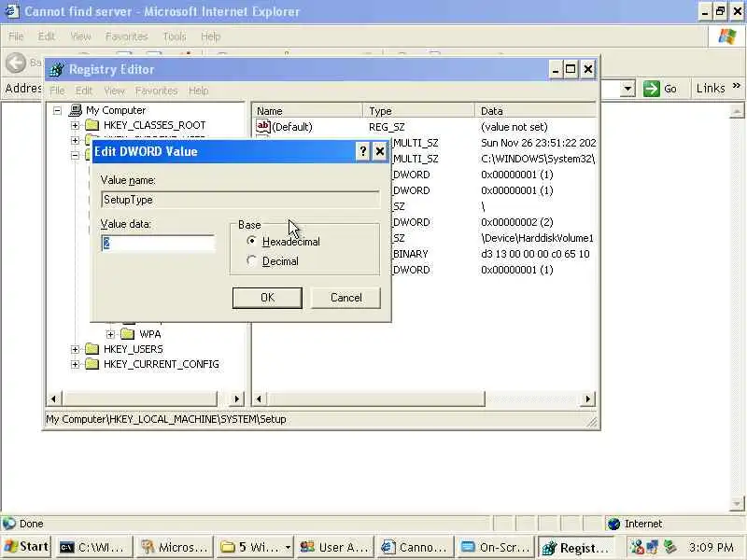Click the help question mark in dialog

tap(363, 151)
